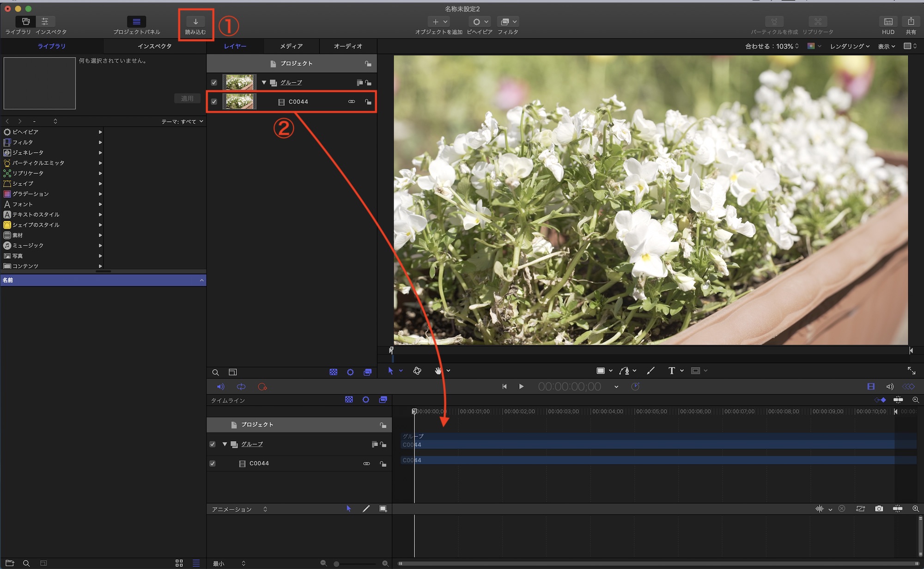Screen dimensions: 924x569
Task: Switch to the メディア tab
Action: tap(291, 46)
